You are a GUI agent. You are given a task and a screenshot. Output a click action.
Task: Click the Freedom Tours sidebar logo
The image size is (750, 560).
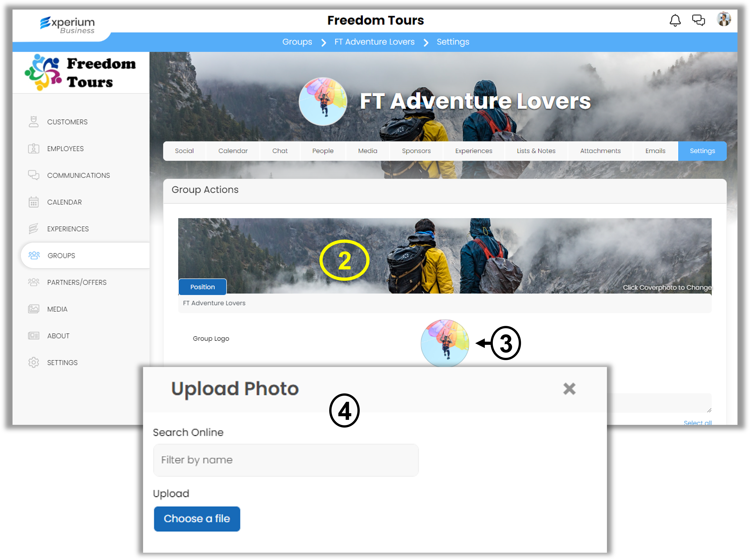(x=80, y=72)
